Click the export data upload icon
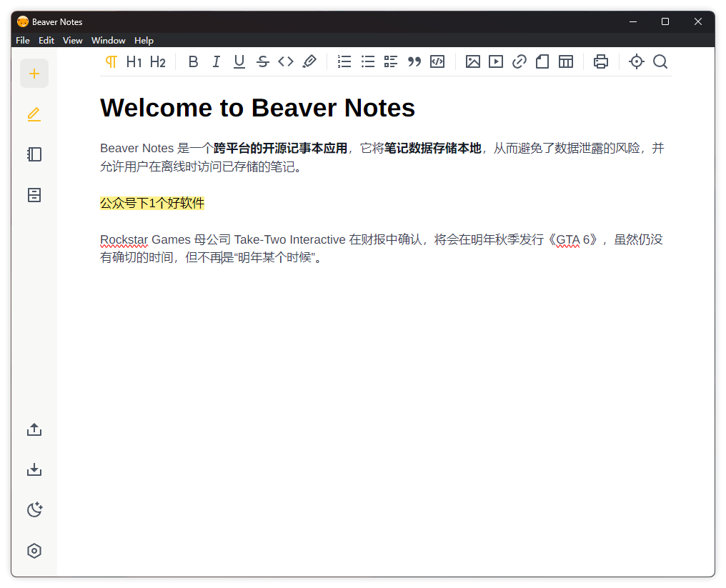The image size is (726, 588). [x=34, y=429]
